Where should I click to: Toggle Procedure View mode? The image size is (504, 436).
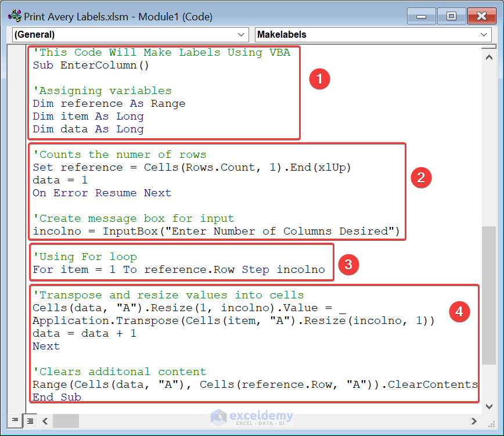coord(15,420)
